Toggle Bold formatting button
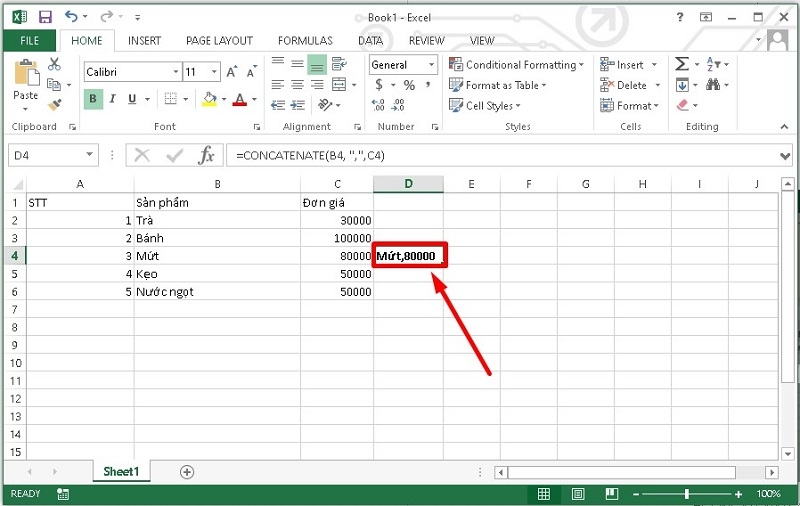Screen dimensions: 800x506 tap(93, 99)
